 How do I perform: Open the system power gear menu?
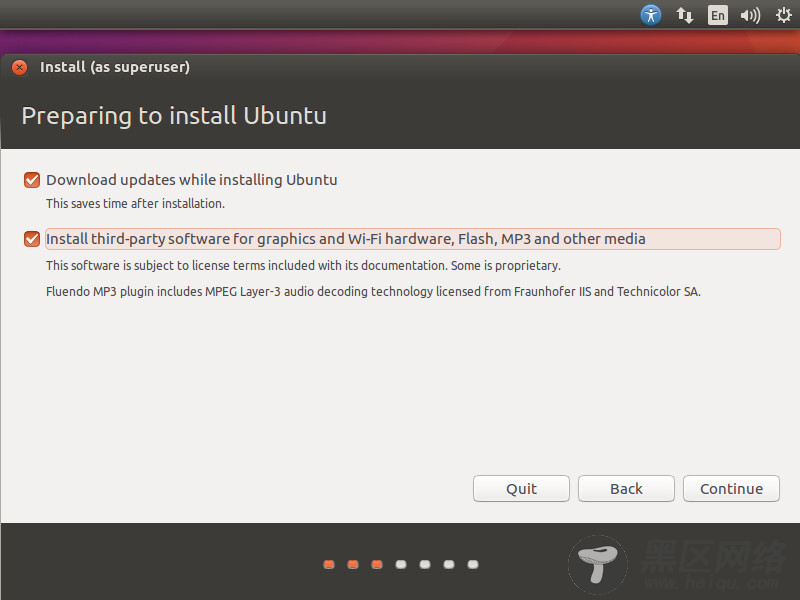tap(784, 15)
